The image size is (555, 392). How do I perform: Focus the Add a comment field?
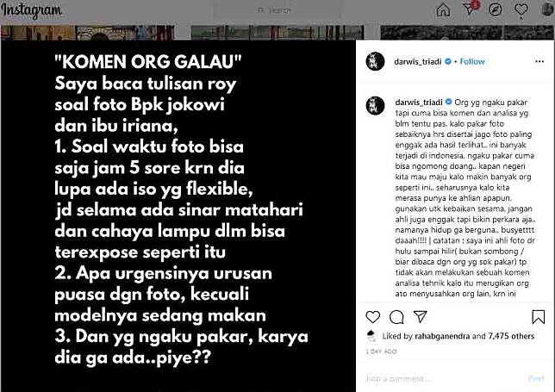pos(442,379)
